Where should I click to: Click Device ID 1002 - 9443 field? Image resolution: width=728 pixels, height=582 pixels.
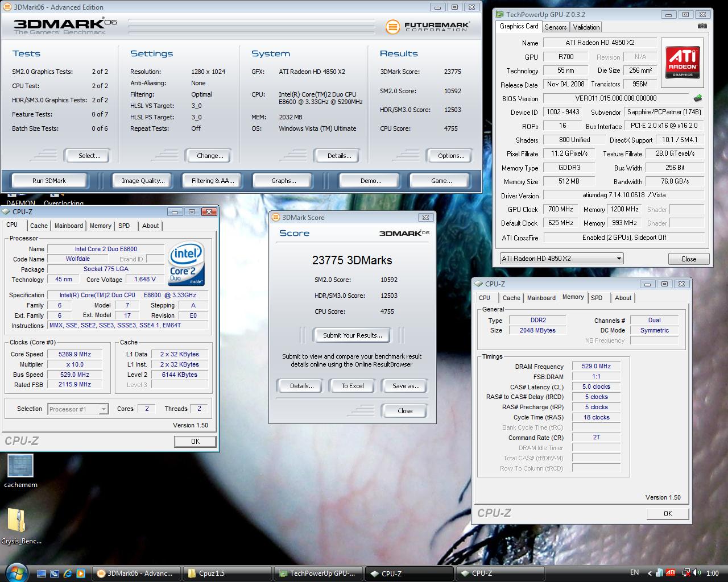pos(562,112)
